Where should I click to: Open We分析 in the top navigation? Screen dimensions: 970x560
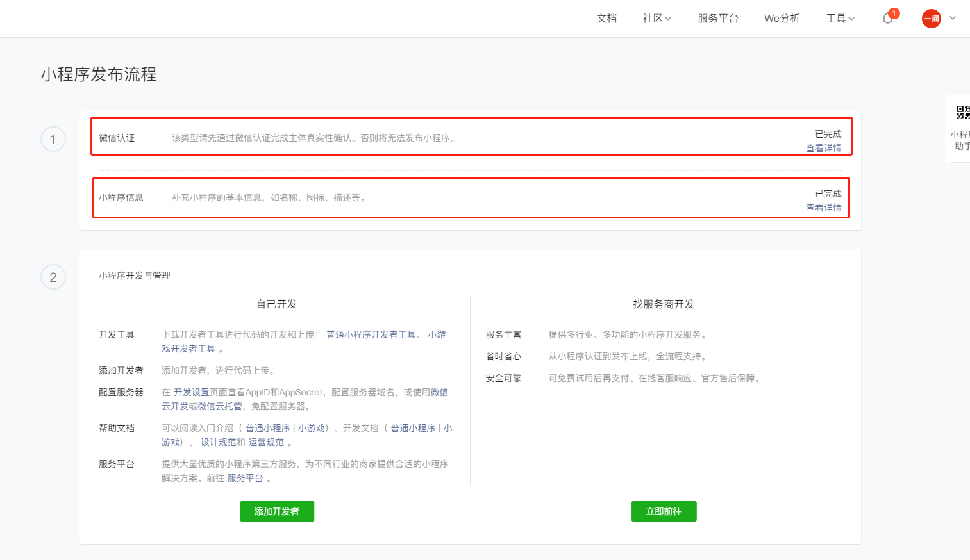782,19
